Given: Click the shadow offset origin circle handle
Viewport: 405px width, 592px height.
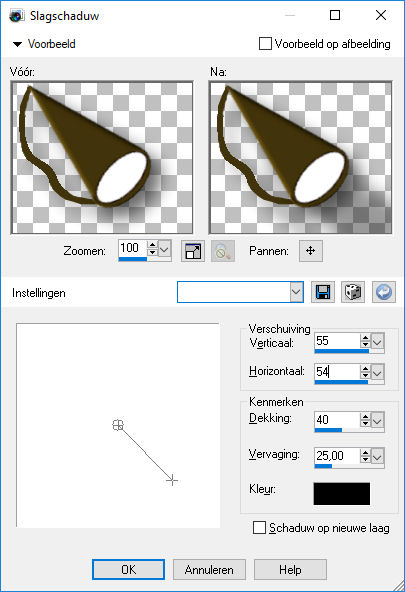Looking at the screenshot, I should pos(118,425).
